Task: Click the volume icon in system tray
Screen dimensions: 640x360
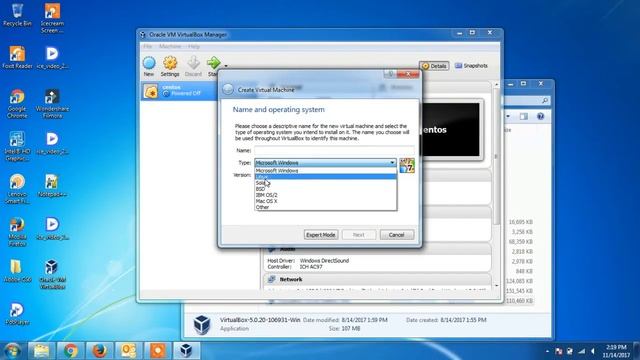Action: point(593,351)
